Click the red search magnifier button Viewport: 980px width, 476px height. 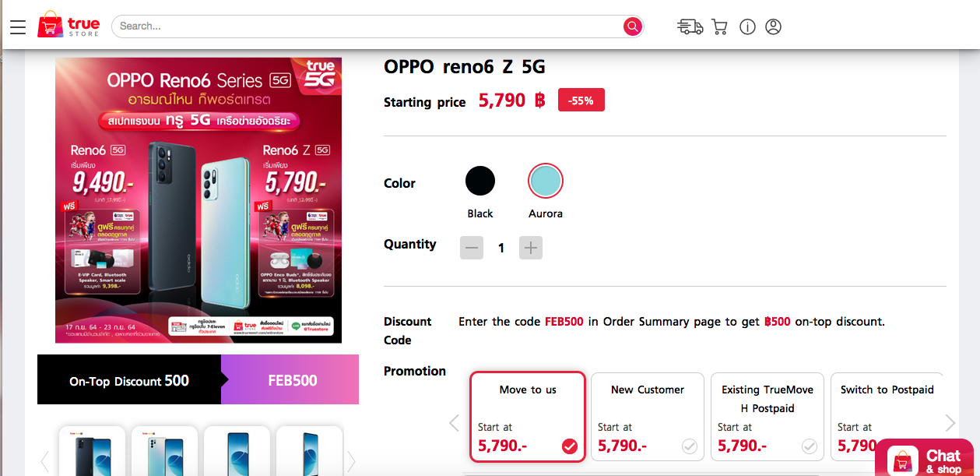(x=632, y=26)
